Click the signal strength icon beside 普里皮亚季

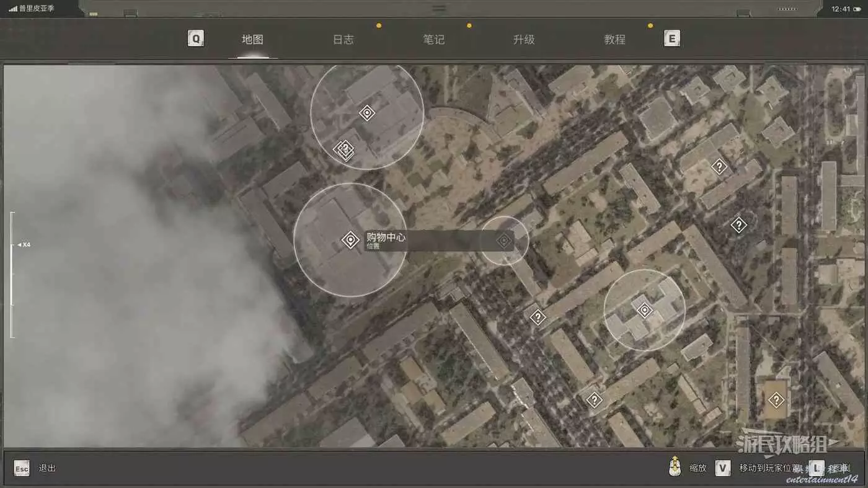13,9
